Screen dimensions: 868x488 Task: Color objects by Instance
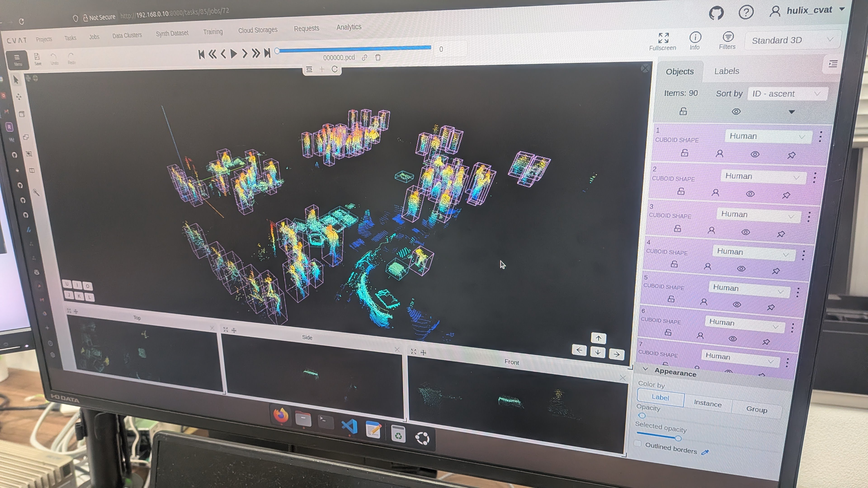coord(708,403)
